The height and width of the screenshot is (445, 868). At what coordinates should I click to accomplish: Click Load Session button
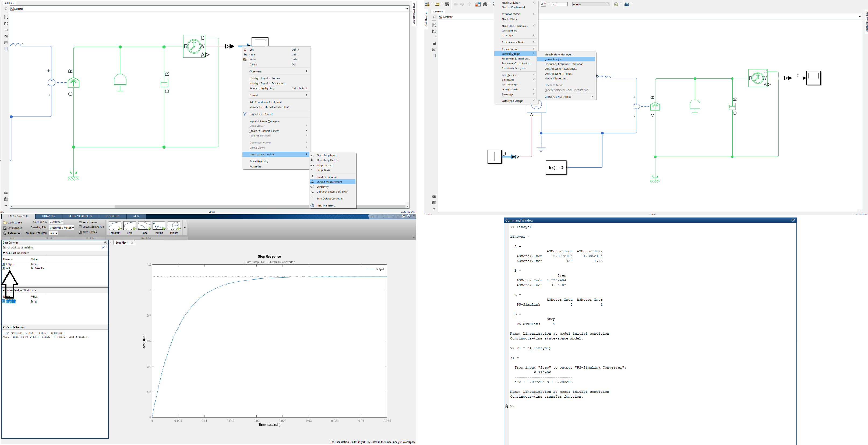pos(12,223)
